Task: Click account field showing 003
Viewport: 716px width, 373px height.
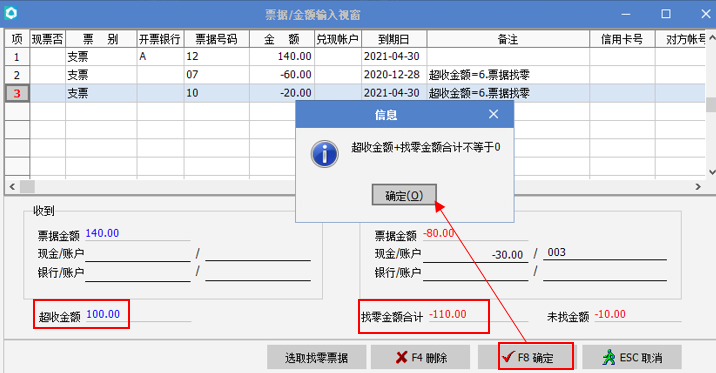Action: point(605,252)
